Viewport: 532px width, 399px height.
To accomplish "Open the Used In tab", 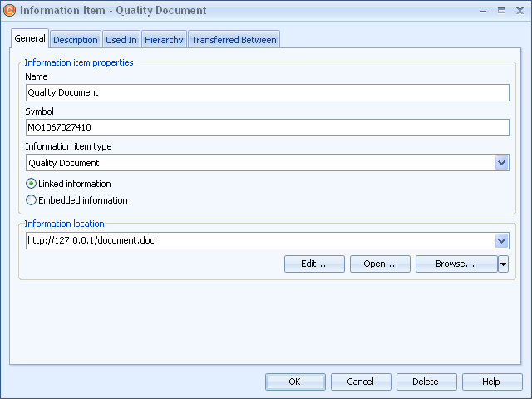I will click(121, 40).
